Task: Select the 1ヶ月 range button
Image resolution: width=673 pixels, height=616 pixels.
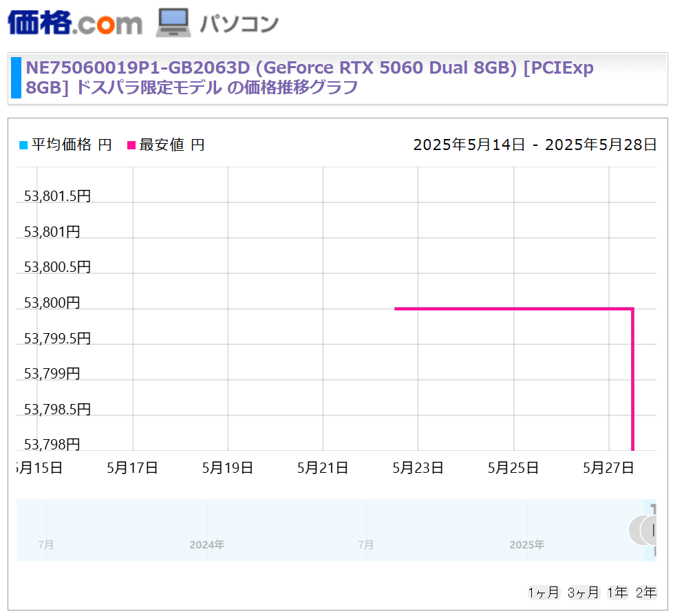Action: 544,593
